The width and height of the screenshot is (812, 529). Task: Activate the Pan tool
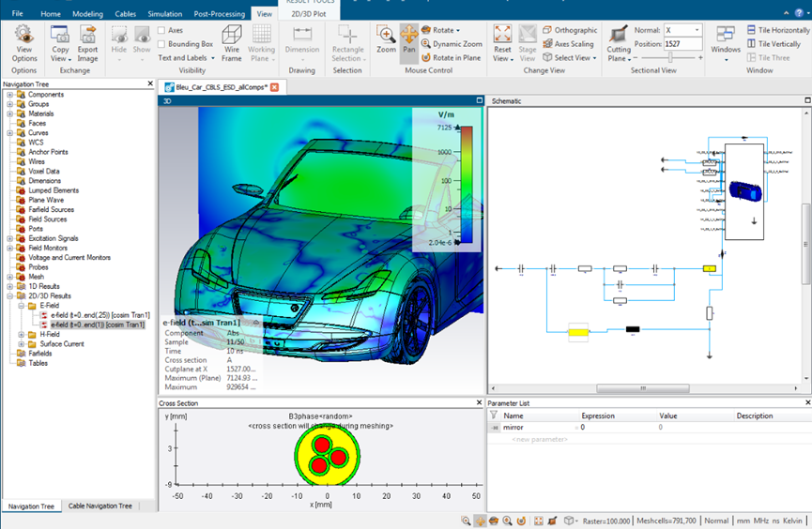tap(409, 39)
